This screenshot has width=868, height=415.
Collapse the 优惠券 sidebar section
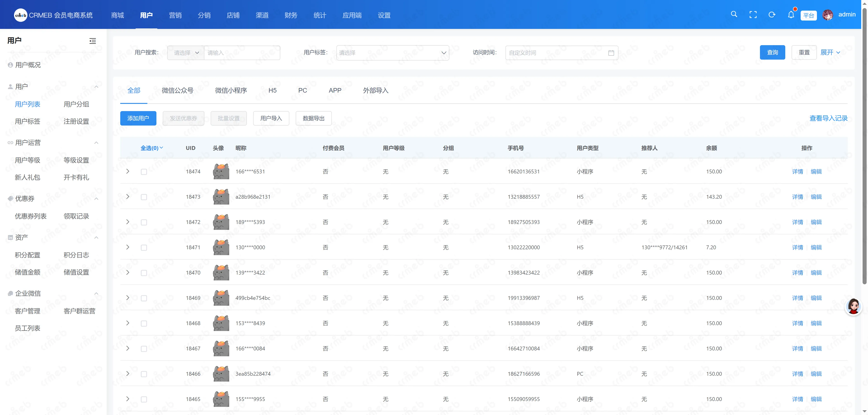coord(96,198)
